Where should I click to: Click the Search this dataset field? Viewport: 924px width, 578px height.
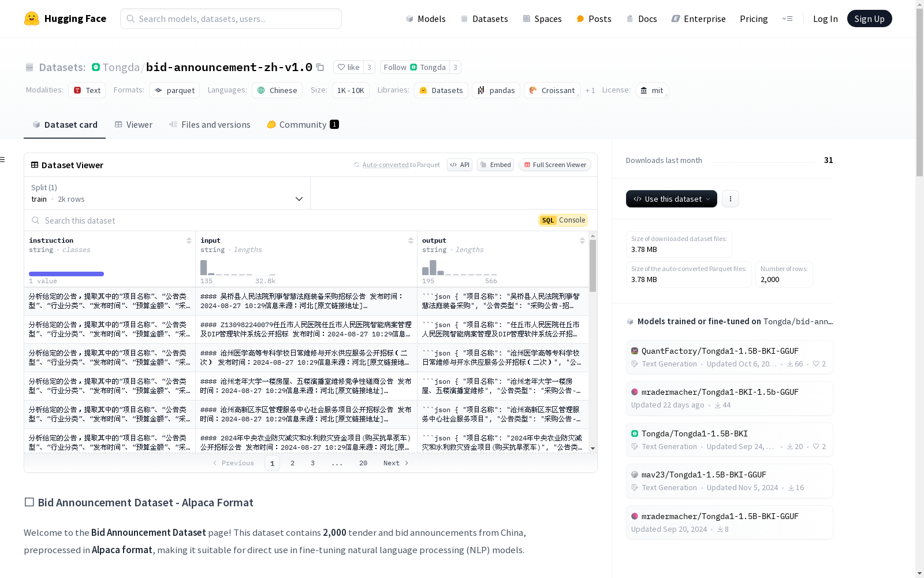[277, 220]
